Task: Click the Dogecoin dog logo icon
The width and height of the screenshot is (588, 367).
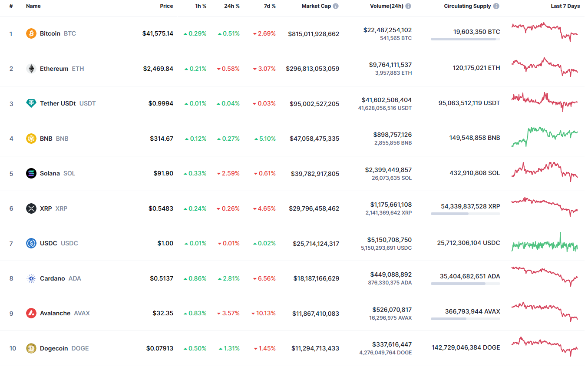Action: (31, 348)
